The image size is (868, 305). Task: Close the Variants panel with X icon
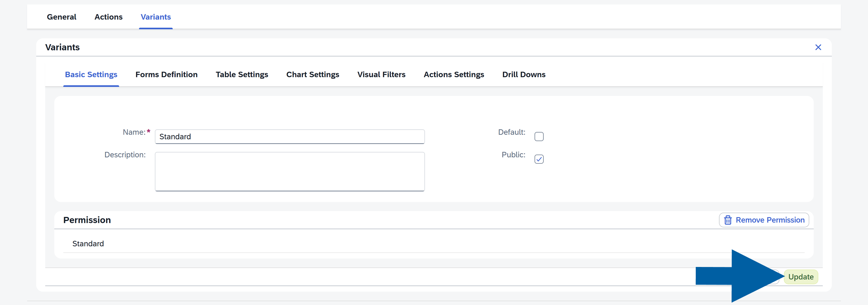(x=818, y=47)
